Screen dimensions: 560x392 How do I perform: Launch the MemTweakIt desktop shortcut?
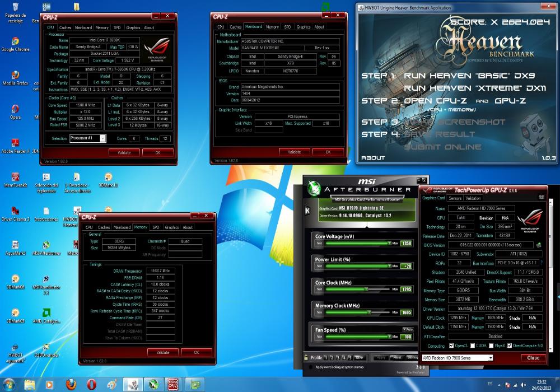coord(15,180)
